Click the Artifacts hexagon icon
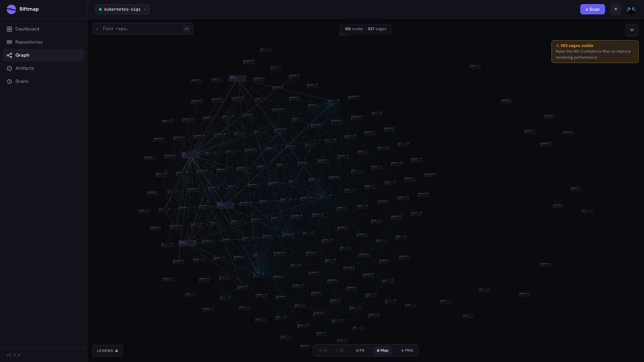 coord(9,68)
